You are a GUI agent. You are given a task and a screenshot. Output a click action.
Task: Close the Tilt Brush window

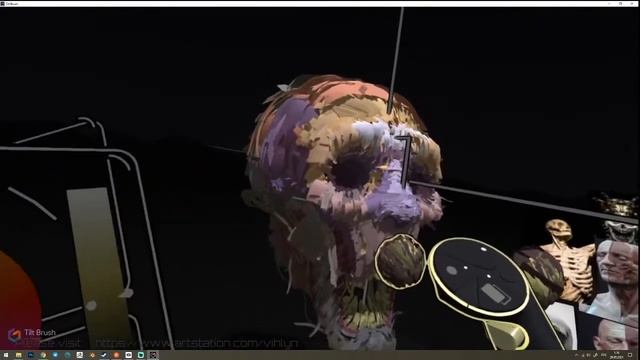coord(632,3)
